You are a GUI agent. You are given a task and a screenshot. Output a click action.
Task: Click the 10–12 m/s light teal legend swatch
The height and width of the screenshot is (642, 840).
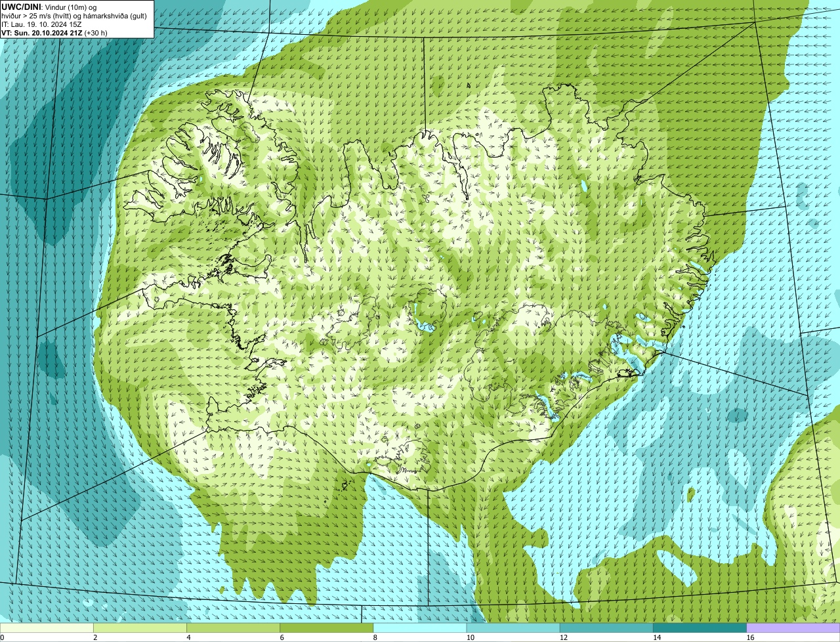pos(513,628)
